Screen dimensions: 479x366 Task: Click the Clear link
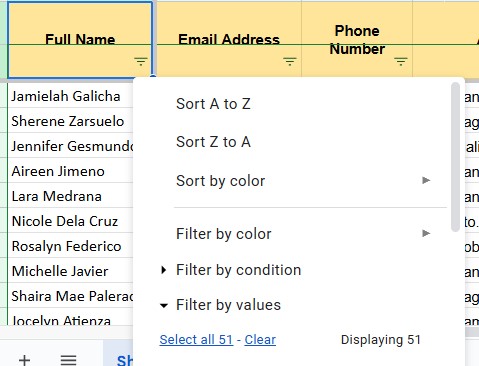point(260,340)
